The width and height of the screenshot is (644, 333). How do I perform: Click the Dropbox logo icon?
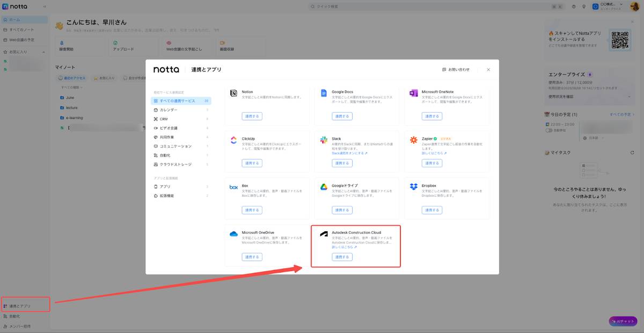413,187
